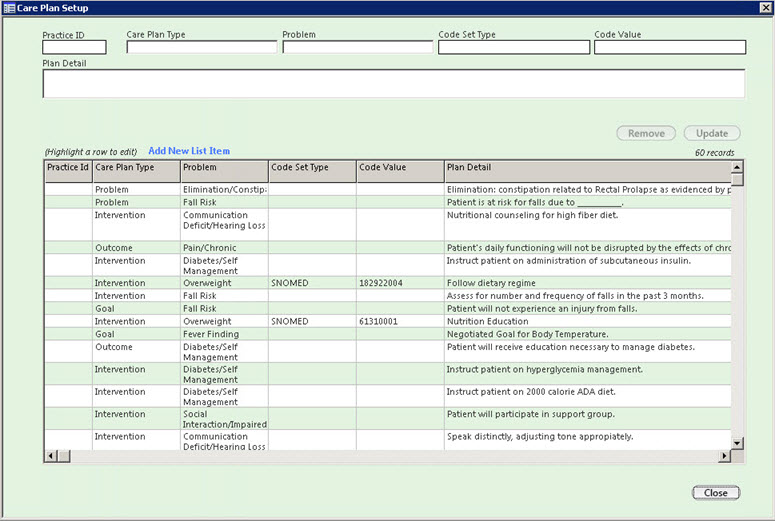Click the Problem input field
775x521 pixels.
tap(357, 47)
